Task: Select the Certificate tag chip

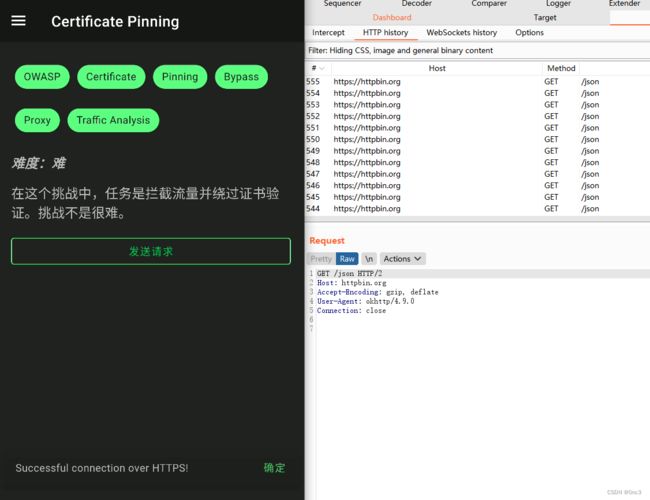Action: click(111, 77)
